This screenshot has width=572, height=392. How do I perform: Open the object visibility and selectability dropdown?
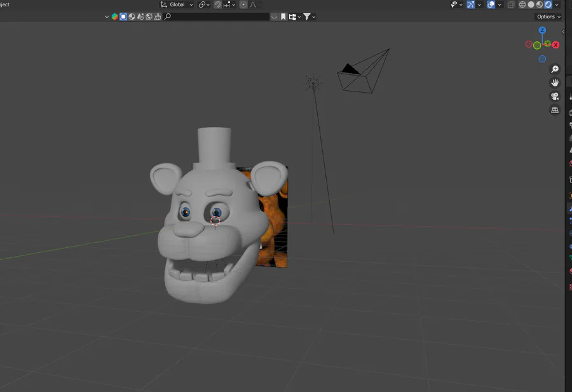[456, 4]
